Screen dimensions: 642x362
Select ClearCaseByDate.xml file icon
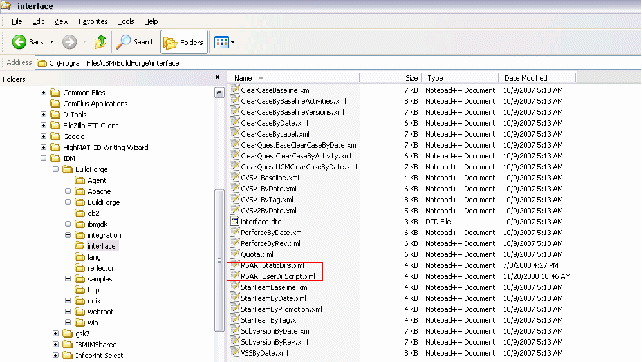pyautogui.click(x=235, y=122)
